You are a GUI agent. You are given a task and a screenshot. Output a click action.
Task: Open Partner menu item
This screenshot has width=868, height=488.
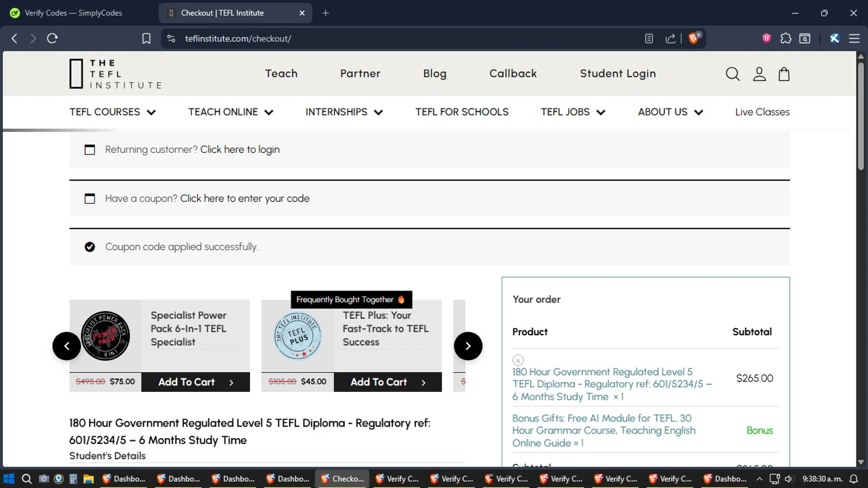pos(361,74)
